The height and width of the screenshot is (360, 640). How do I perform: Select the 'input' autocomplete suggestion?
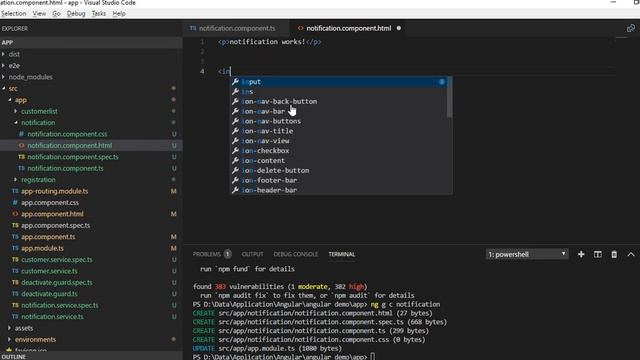(x=339, y=82)
